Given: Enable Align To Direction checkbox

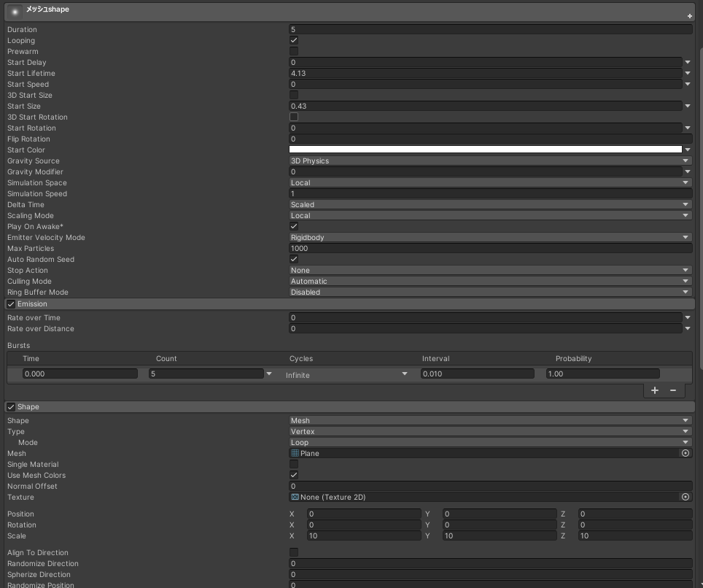Looking at the screenshot, I should 294,552.
